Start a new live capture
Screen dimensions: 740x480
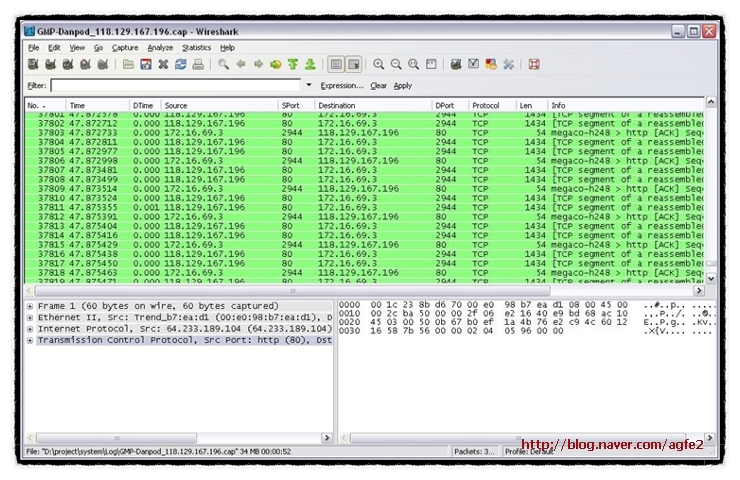click(68, 64)
